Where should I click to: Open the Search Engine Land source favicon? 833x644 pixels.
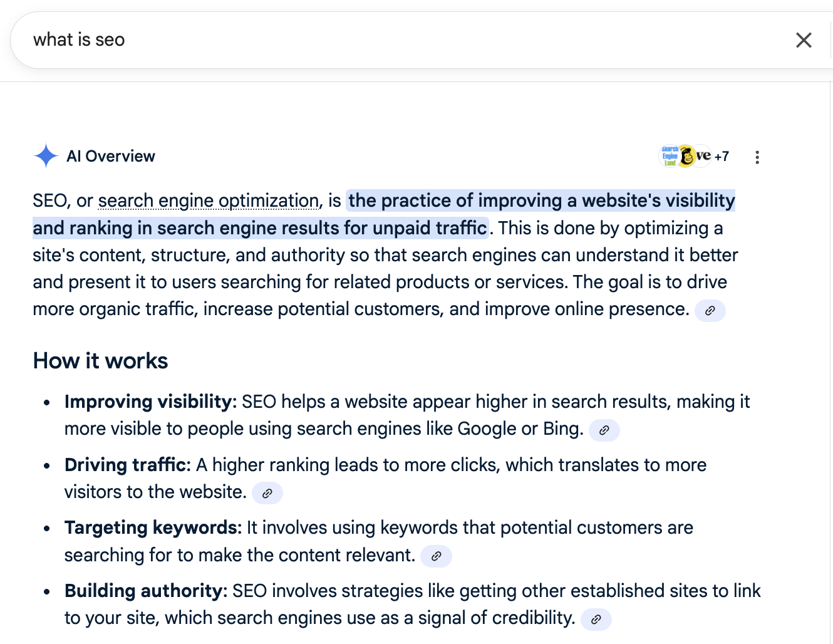point(669,156)
